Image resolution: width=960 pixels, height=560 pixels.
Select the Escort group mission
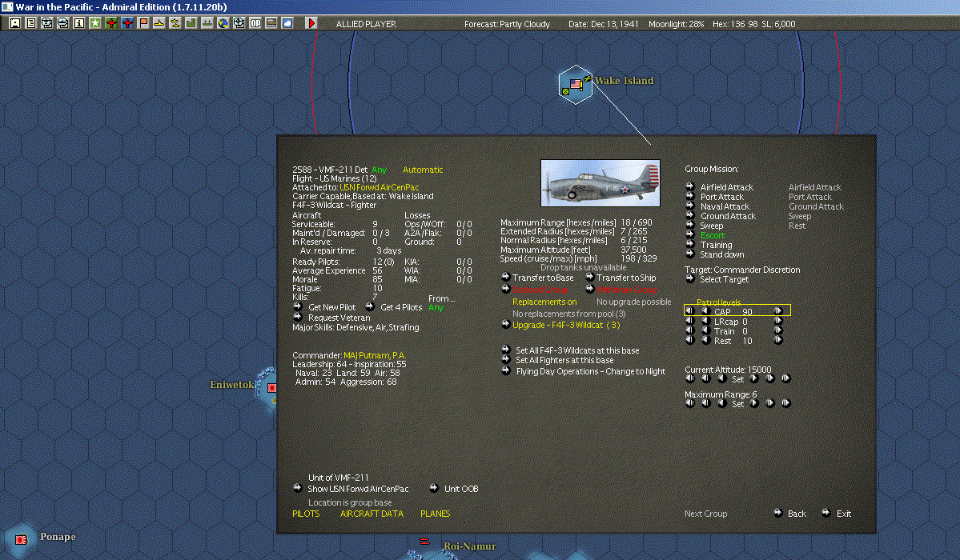pos(712,235)
